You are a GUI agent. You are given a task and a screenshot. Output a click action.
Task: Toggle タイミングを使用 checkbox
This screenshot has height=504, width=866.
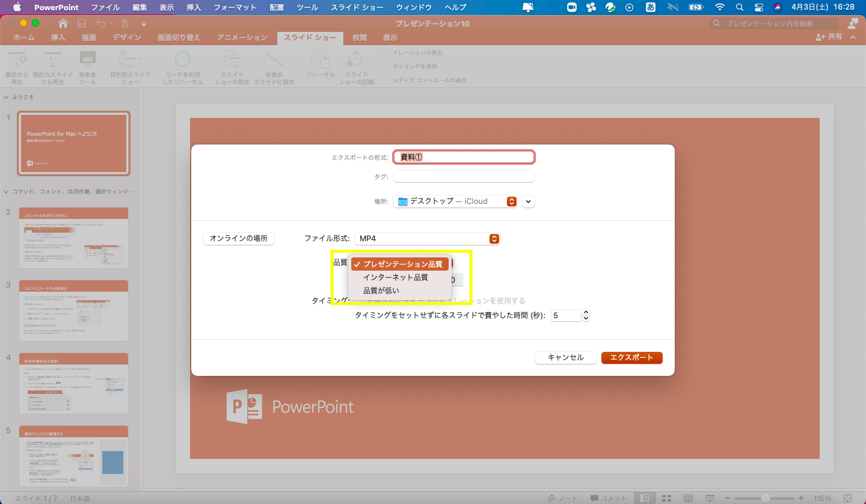point(384,66)
